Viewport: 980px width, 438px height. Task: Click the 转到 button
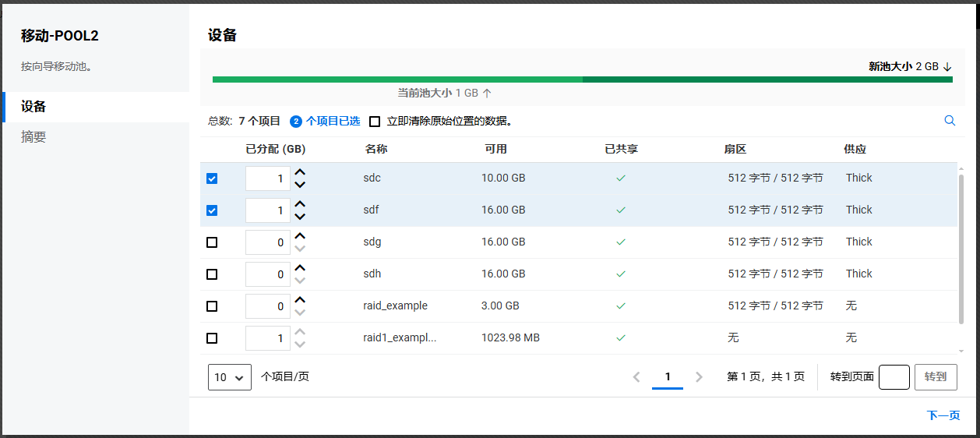coord(935,377)
